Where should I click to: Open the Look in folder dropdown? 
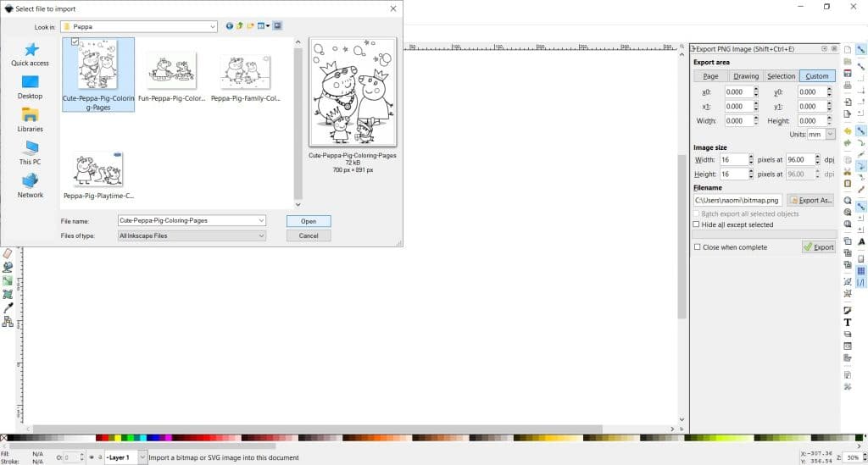[x=213, y=26]
